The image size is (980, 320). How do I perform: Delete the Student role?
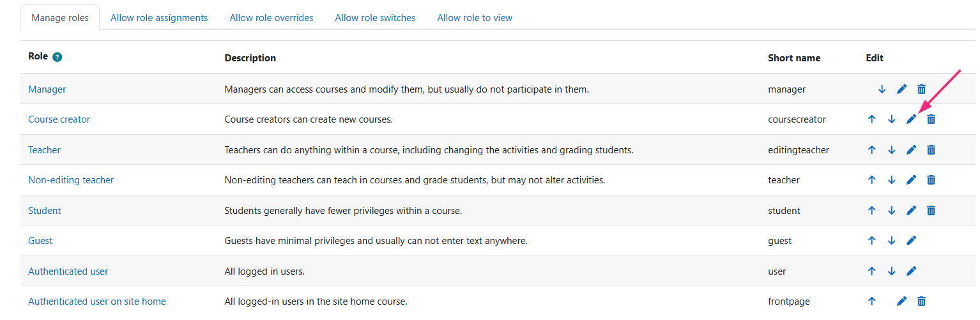[x=931, y=211]
